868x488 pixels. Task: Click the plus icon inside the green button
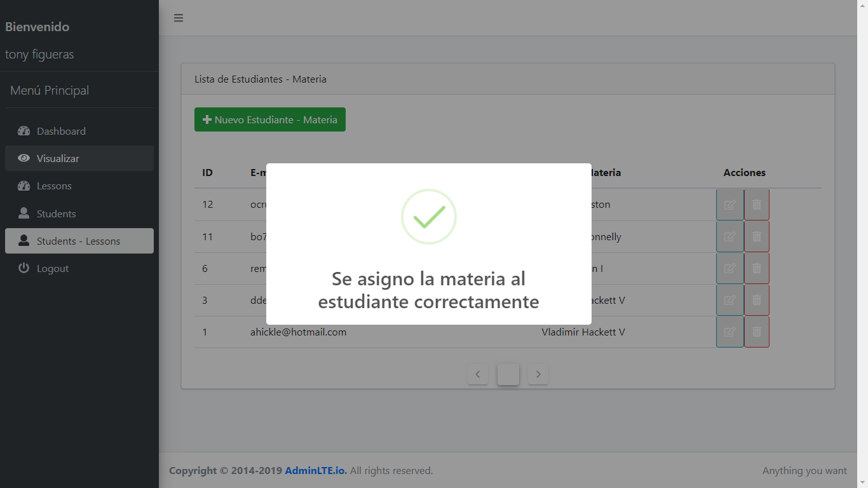[x=208, y=119]
